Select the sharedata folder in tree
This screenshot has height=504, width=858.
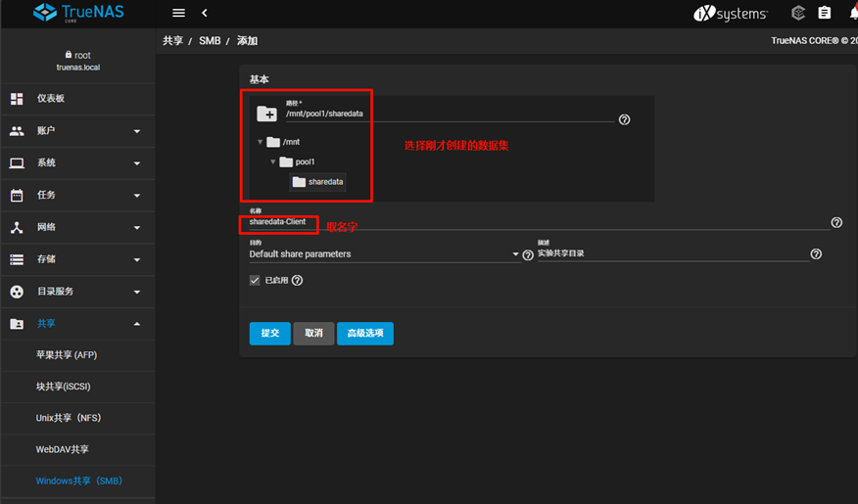(x=318, y=182)
